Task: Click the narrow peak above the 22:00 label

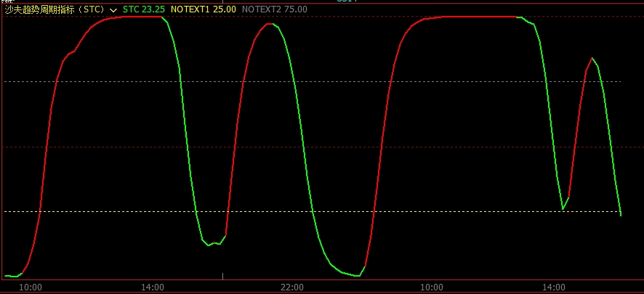Action: [x=270, y=24]
